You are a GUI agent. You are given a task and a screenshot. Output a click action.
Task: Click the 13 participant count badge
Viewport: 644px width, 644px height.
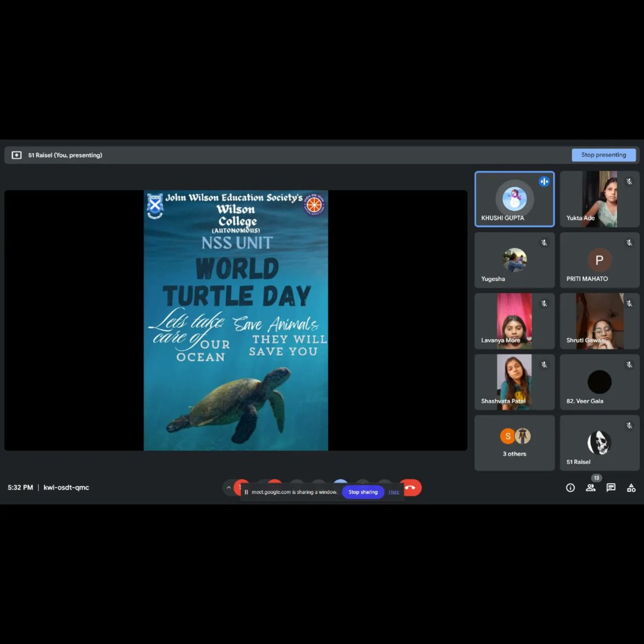pos(596,478)
